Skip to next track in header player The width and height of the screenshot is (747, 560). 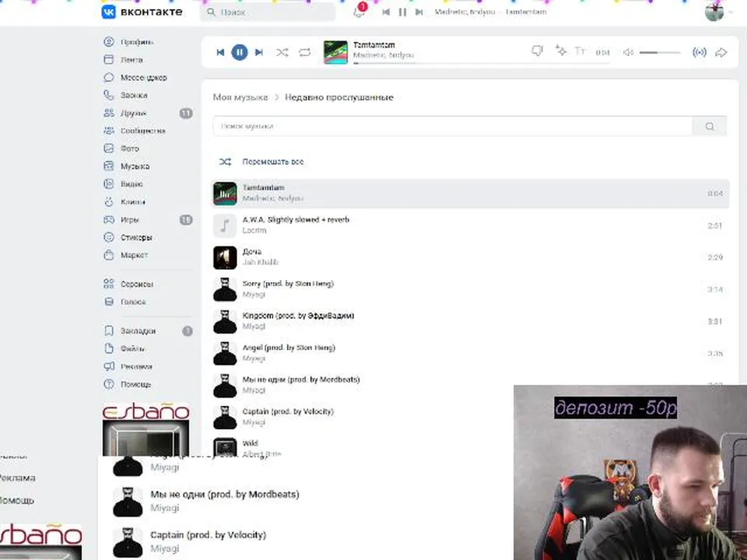(419, 12)
